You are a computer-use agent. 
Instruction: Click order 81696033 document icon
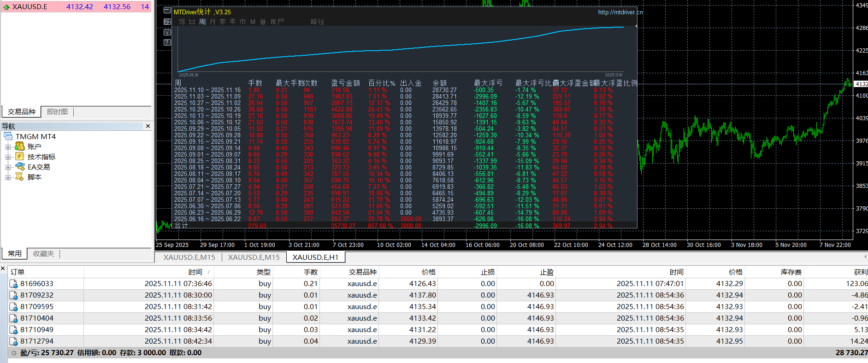tap(14, 284)
